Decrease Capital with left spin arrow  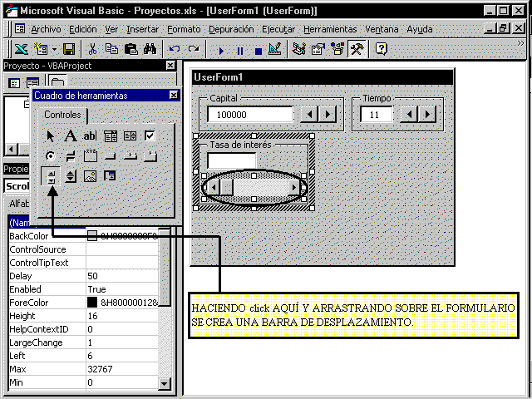pos(309,114)
